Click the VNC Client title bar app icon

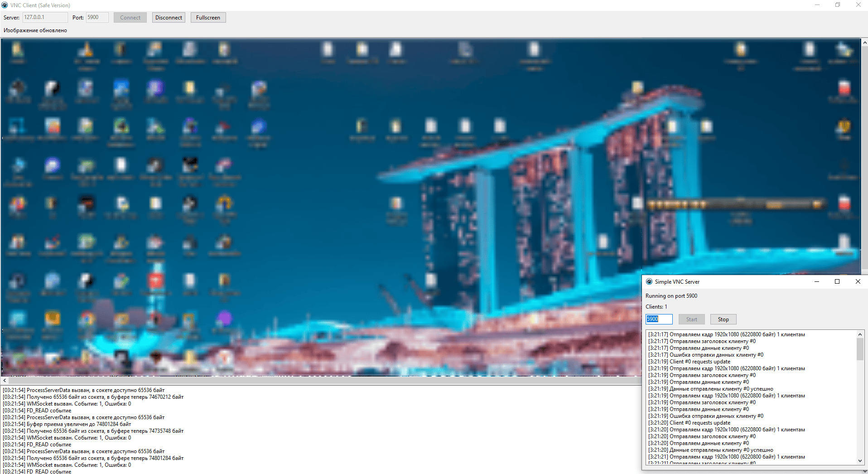point(5,5)
